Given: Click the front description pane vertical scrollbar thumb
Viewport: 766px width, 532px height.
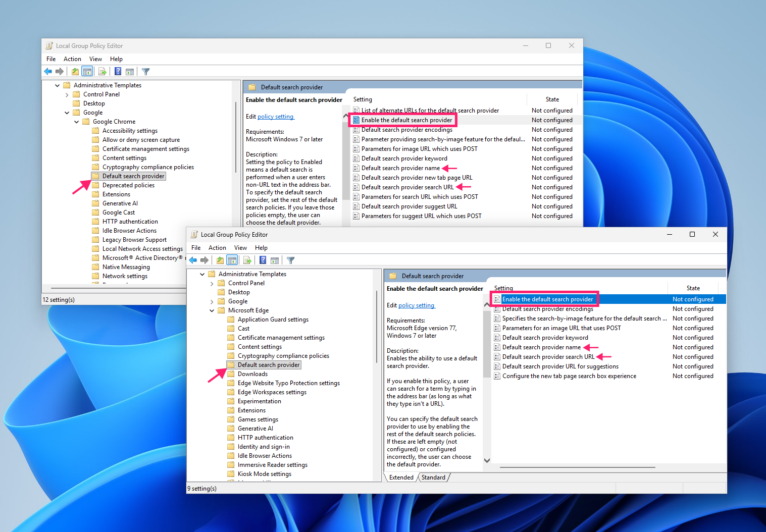Looking at the screenshot, I should click(487, 344).
